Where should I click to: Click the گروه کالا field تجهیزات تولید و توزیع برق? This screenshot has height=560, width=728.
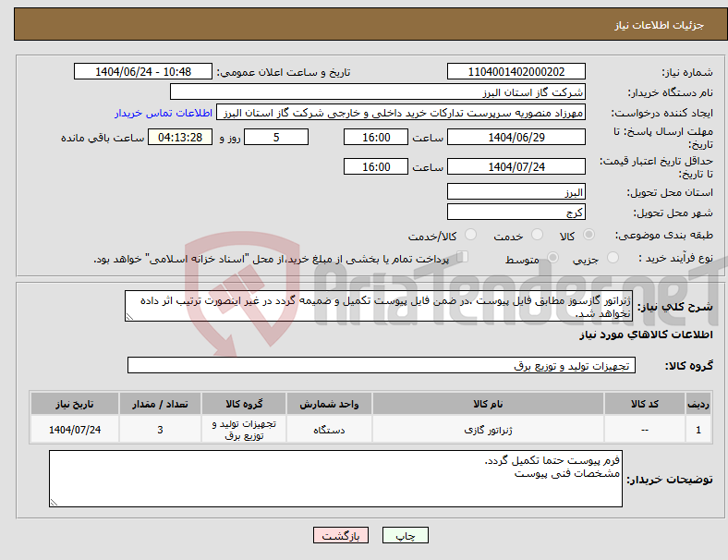[x=382, y=365]
